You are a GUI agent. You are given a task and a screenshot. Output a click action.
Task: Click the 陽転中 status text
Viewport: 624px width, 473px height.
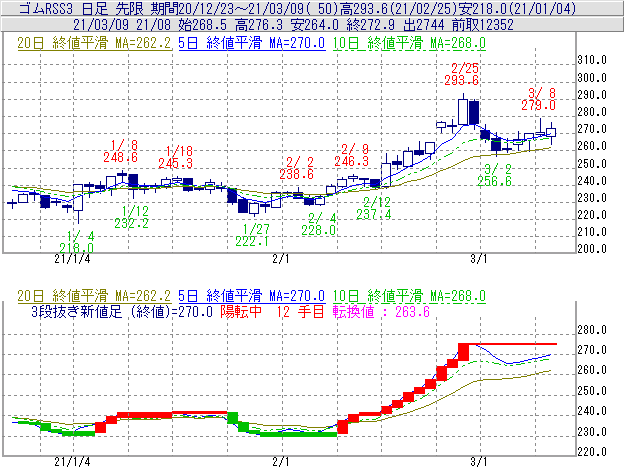[241, 311]
